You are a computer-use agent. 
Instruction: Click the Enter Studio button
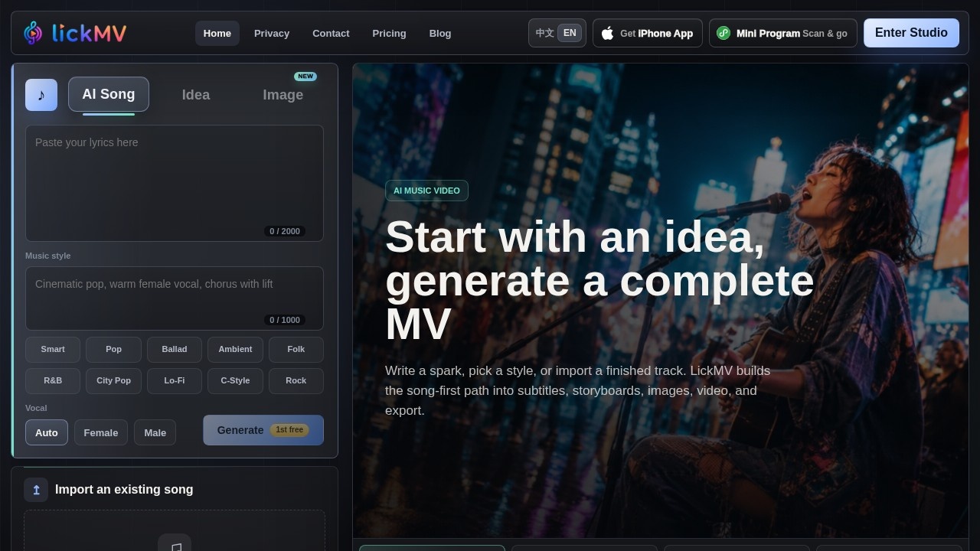(x=911, y=33)
